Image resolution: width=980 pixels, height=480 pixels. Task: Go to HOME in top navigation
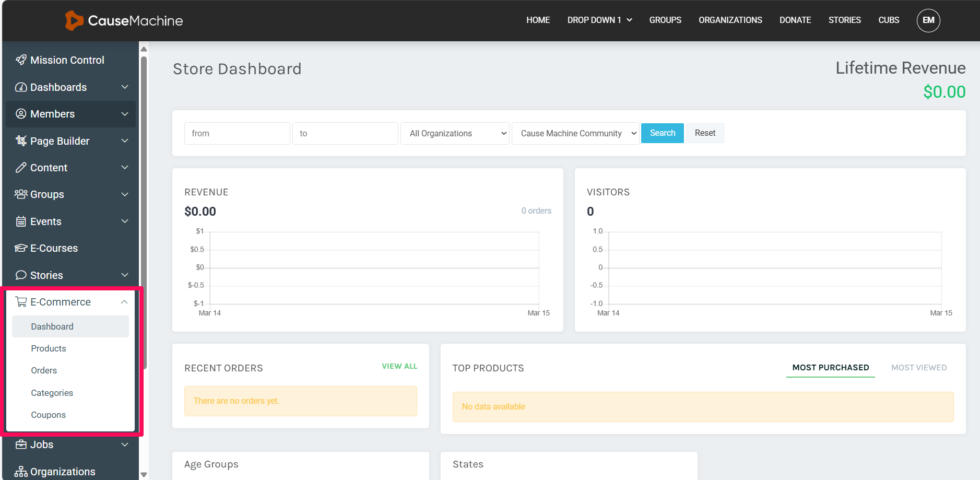(538, 20)
